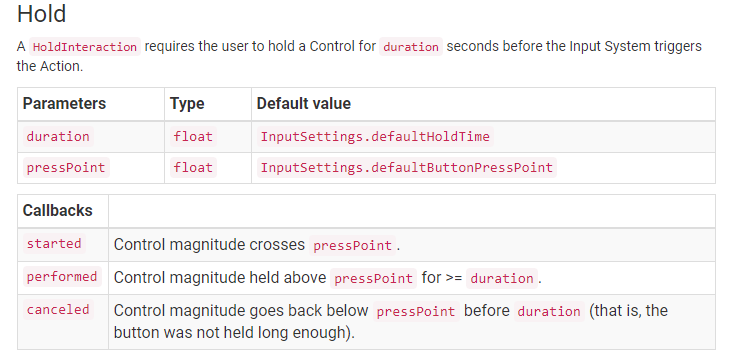Screen dimensions: 737x360
Task: Click float type in the pressPoint row
Action: pos(193,168)
